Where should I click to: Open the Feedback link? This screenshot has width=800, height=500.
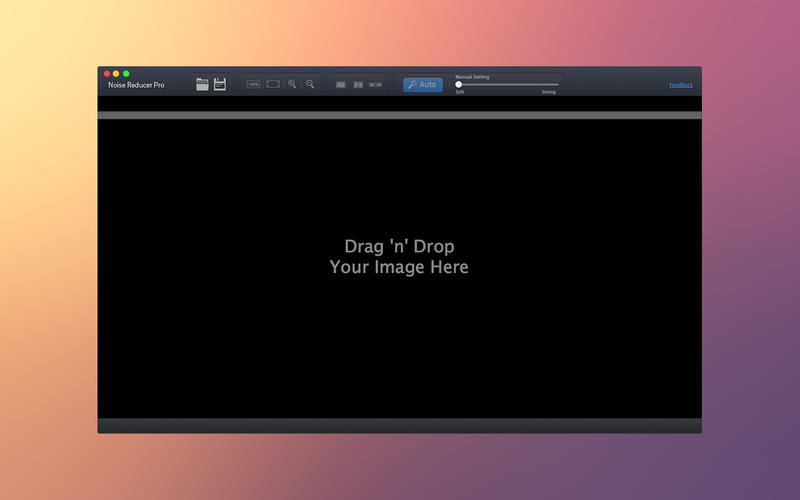pyautogui.click(x=681, y=85)
